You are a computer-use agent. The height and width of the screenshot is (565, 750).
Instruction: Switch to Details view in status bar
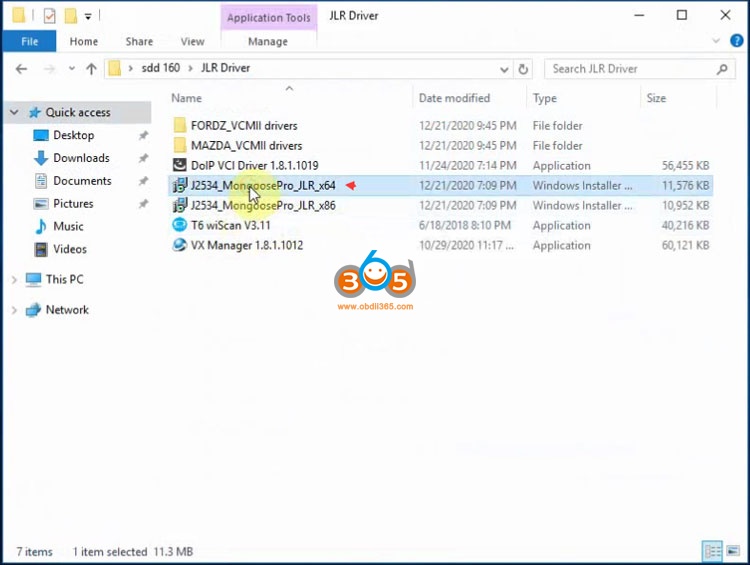[x=712, y=551]
